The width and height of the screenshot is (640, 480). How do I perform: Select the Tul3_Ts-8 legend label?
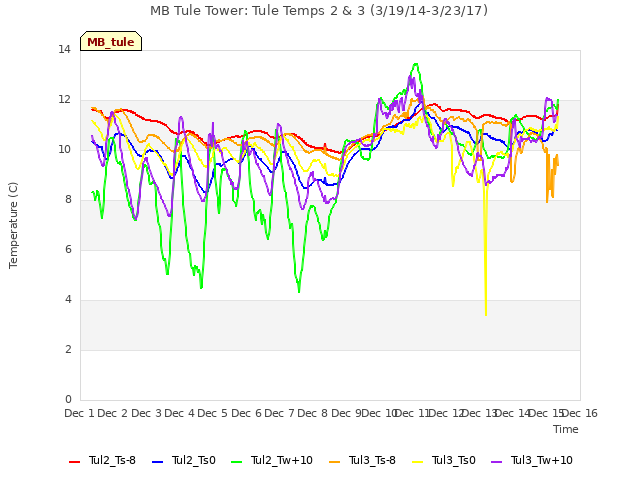point(372,460)
